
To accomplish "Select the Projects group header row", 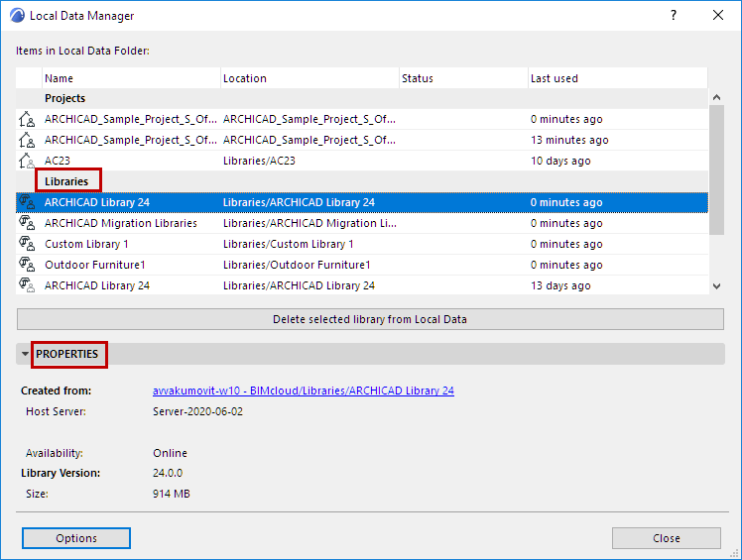I will tap(362, 98).
